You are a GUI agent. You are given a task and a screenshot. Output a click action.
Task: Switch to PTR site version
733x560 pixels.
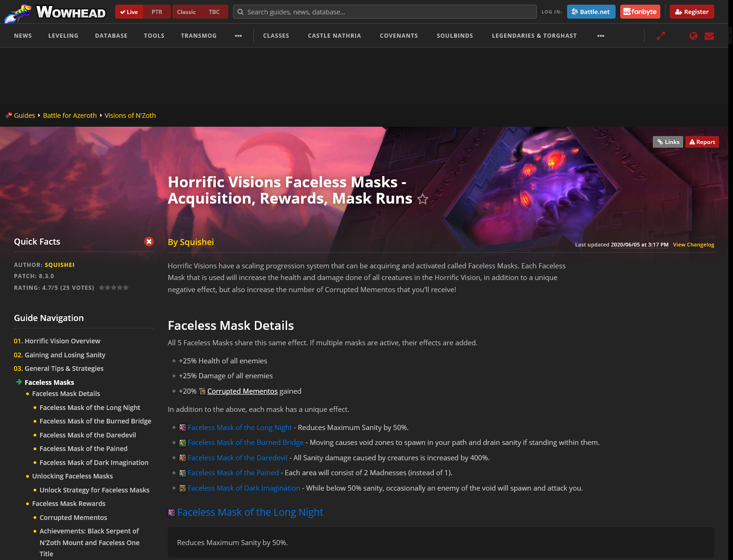coord(157,12)
